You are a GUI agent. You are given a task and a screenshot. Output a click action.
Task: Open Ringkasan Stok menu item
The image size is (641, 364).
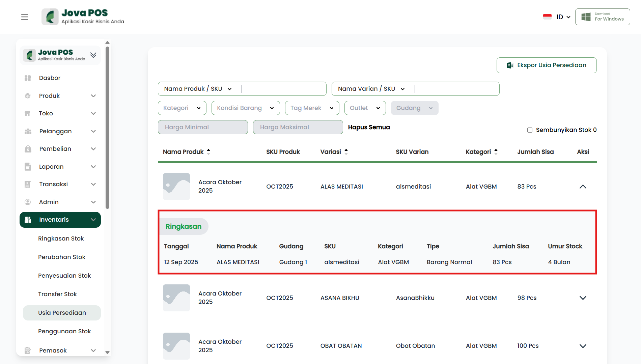tap(61, 239)
